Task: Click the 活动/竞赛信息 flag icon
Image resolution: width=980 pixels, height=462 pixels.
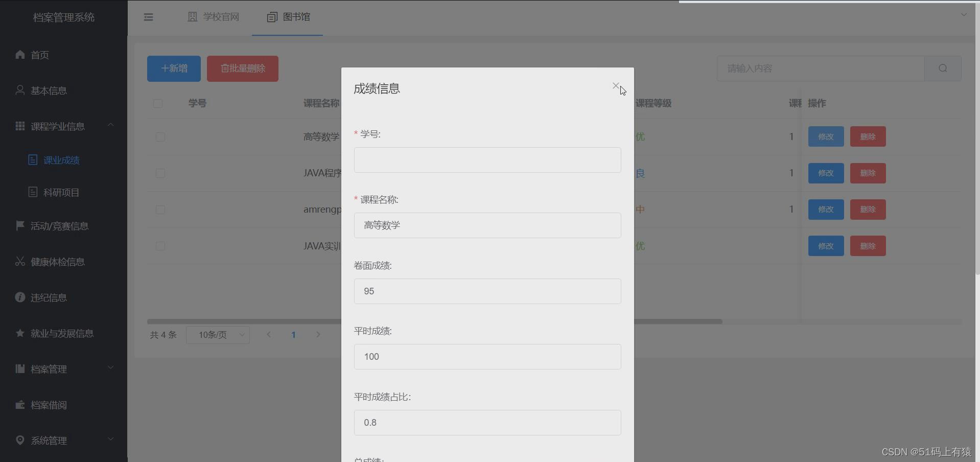Action: point(20,226)
